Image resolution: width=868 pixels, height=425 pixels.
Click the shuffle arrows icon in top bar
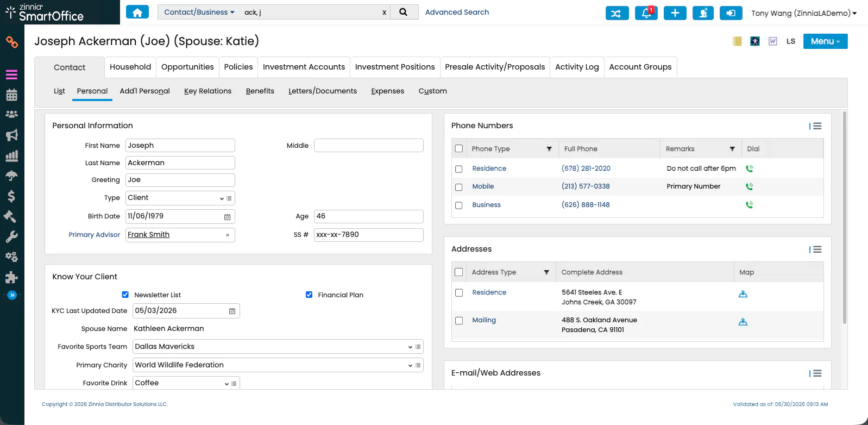click(x=617, y=13)
